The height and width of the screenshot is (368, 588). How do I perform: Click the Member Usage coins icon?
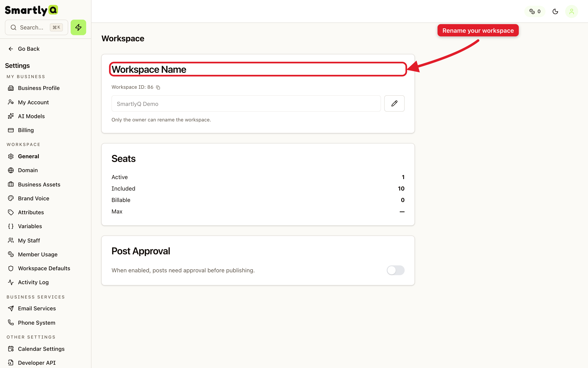11,254
